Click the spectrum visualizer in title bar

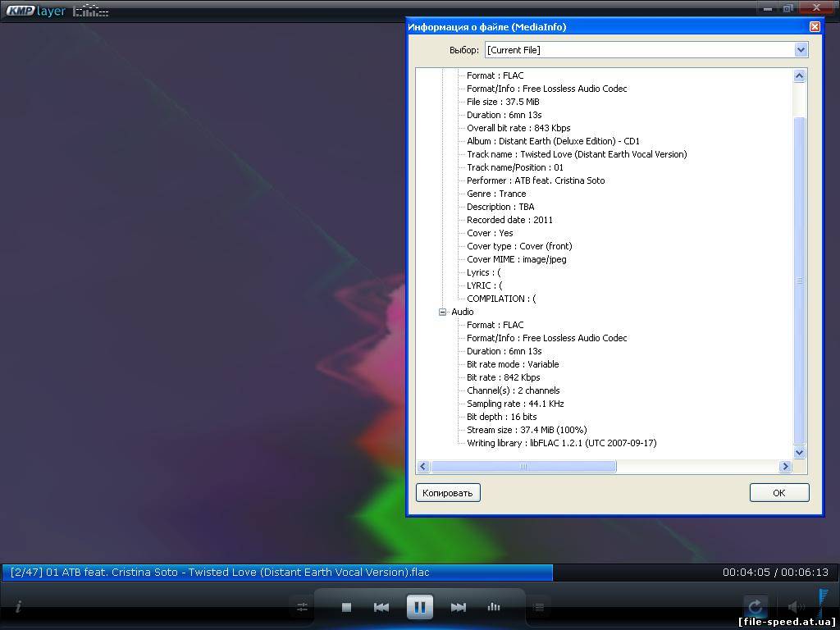(x=90, y=11)
